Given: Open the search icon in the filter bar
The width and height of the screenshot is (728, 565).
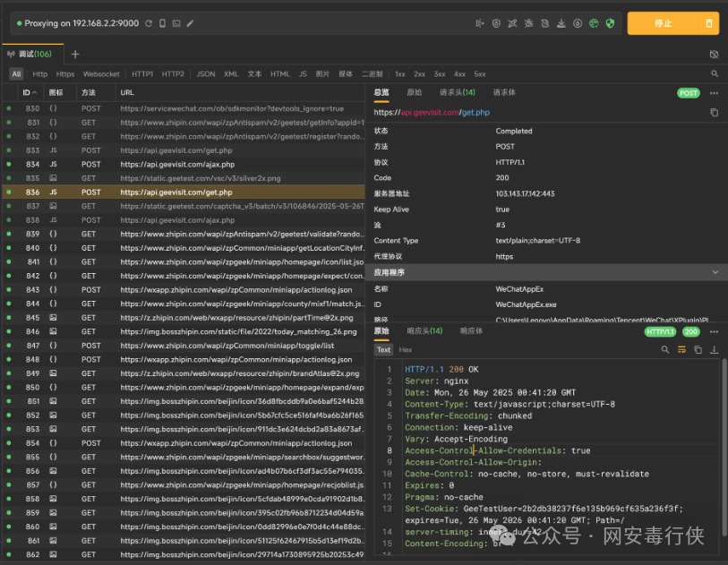Looking at the screenshot, I should [715, 73].
